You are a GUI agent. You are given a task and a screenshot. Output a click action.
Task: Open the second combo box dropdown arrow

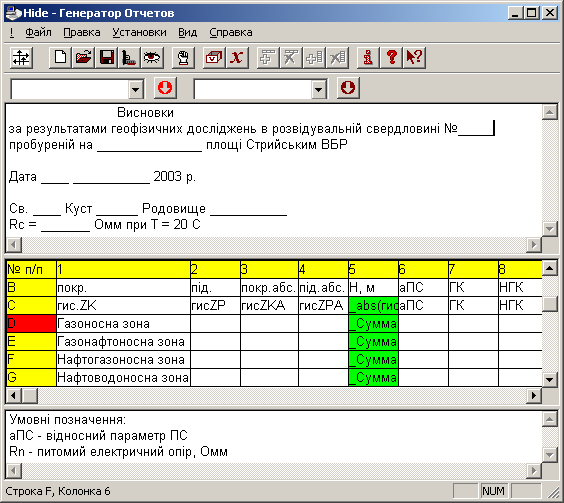[x=319, y=89]
